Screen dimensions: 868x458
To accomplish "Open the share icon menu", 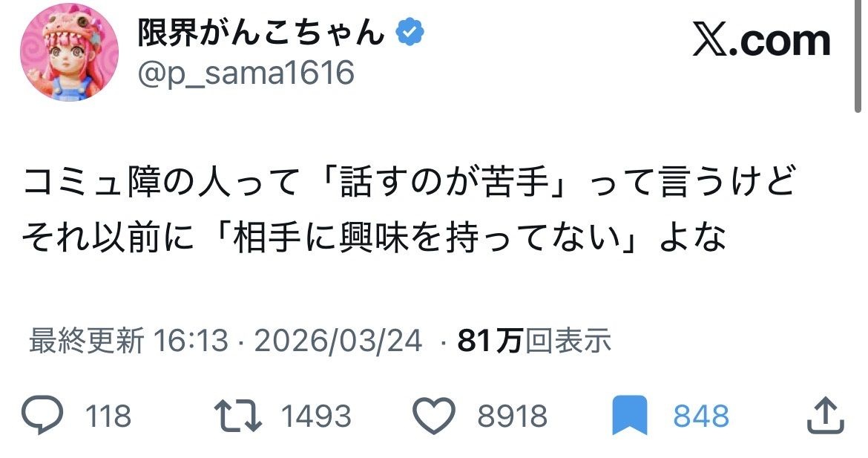I will (x=824, y=416).
